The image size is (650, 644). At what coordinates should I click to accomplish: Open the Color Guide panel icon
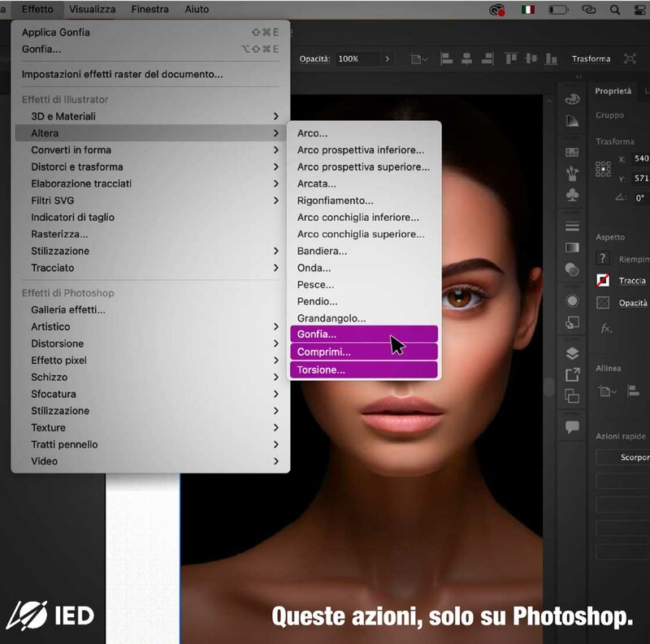coord(572,121)
